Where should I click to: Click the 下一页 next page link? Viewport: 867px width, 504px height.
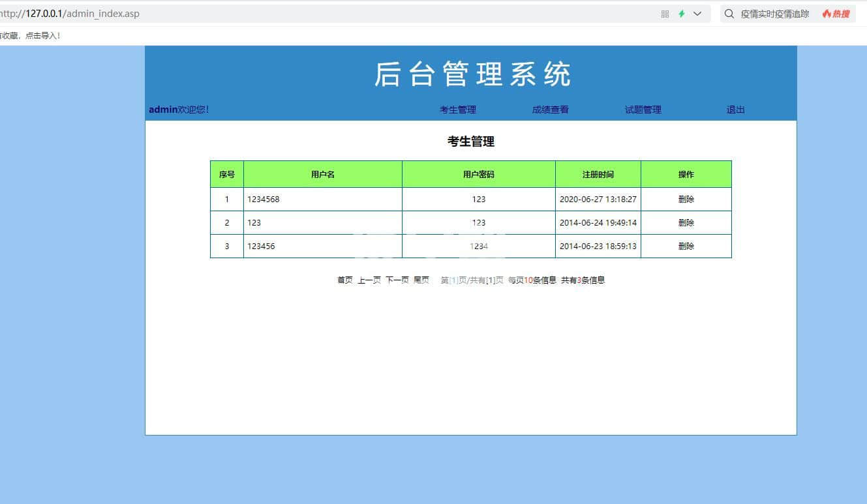[x=397, y=280]
